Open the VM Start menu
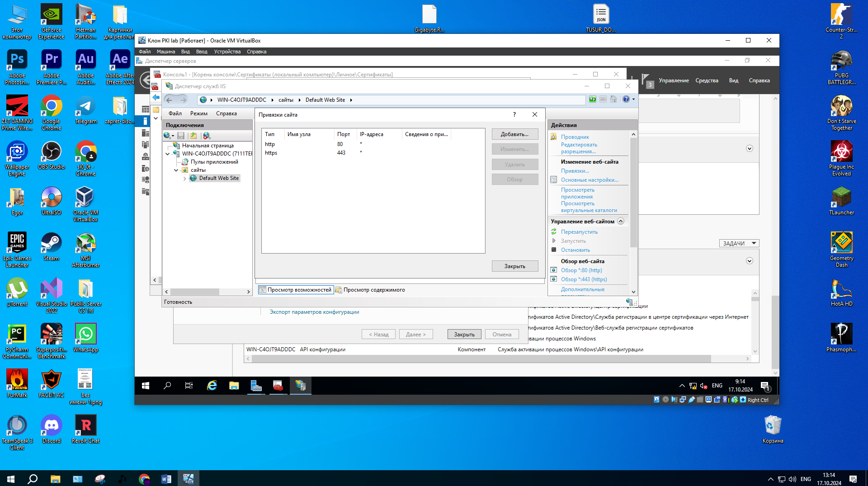 [146, 386]
